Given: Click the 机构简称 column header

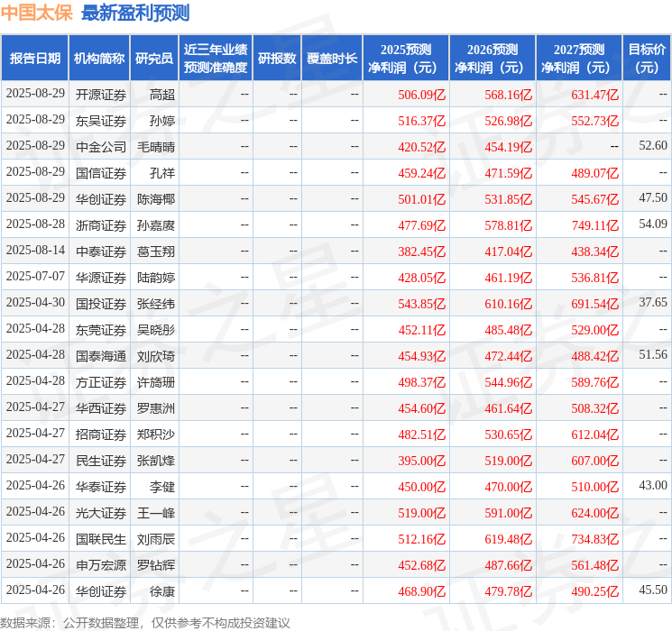Looking at the screenshot, I should 99,58.
